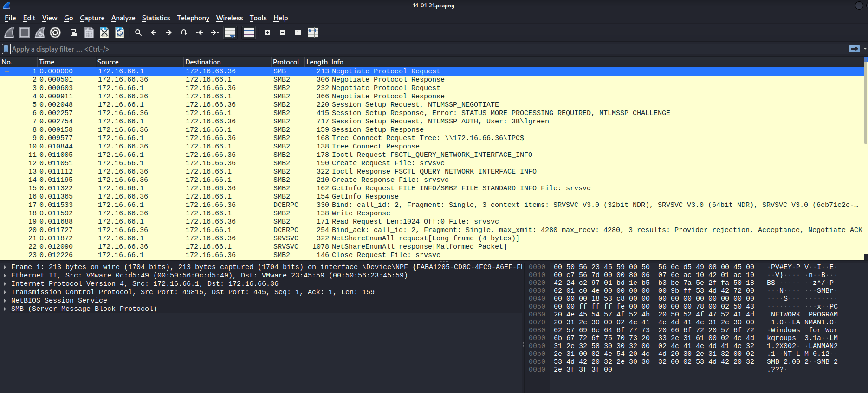This screenshot has height=393, width=868.
Task: Select packet 23 Close Request srvsvc
Action: click(432, 255)
